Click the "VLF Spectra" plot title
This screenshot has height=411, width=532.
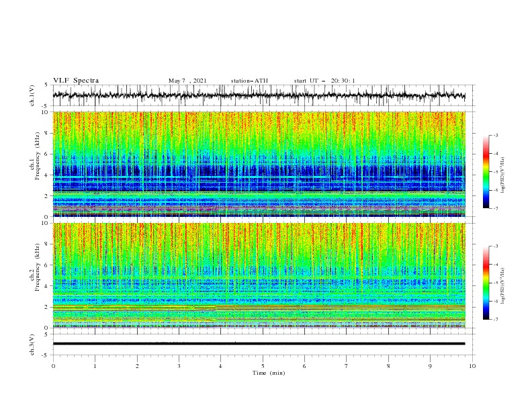point(76,81)
